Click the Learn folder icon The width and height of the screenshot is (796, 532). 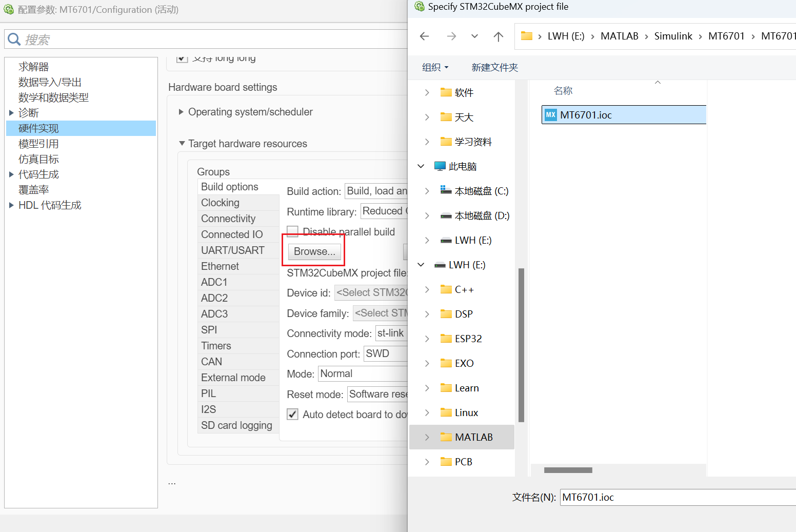click(446, 388)
